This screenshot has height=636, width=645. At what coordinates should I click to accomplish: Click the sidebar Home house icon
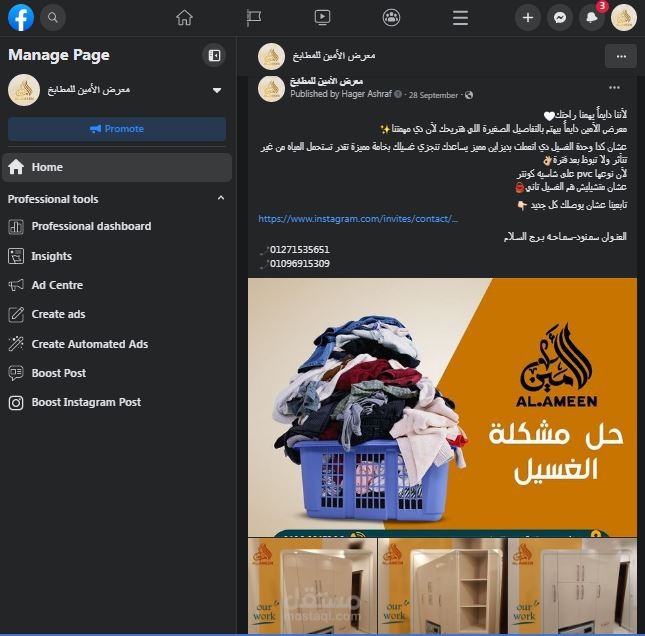[16, 167]
